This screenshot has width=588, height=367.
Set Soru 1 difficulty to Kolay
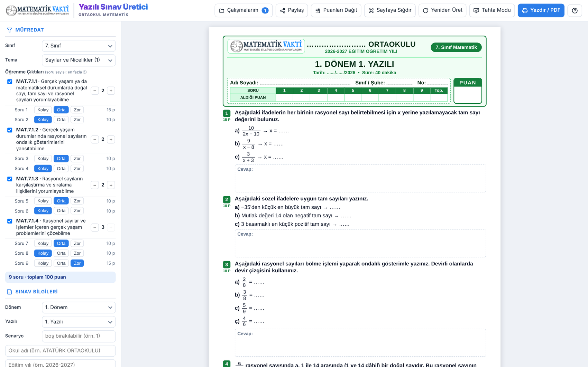(x=43, y=110)
